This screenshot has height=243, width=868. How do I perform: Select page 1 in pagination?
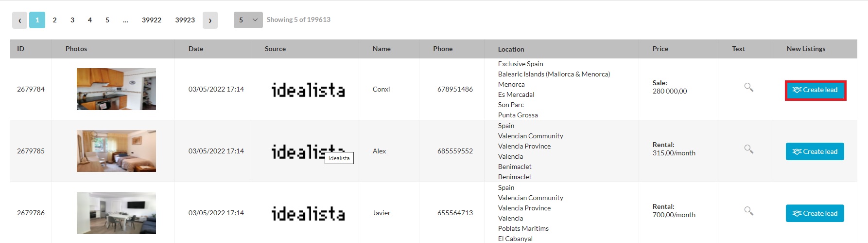point(37,20)
